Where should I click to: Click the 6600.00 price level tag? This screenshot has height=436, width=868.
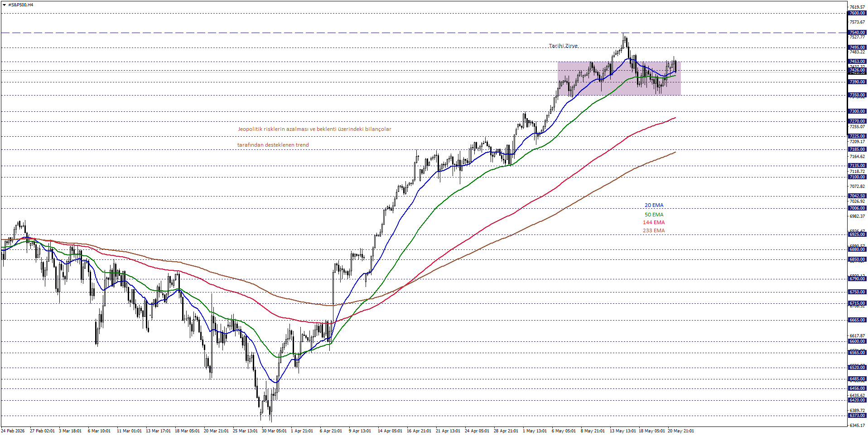[857, 341]
